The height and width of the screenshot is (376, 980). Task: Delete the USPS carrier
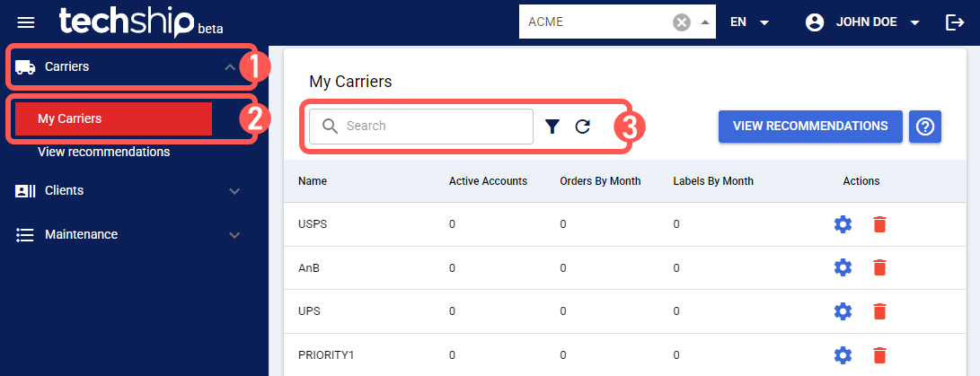pyautogui.click(x=879, y=224)
